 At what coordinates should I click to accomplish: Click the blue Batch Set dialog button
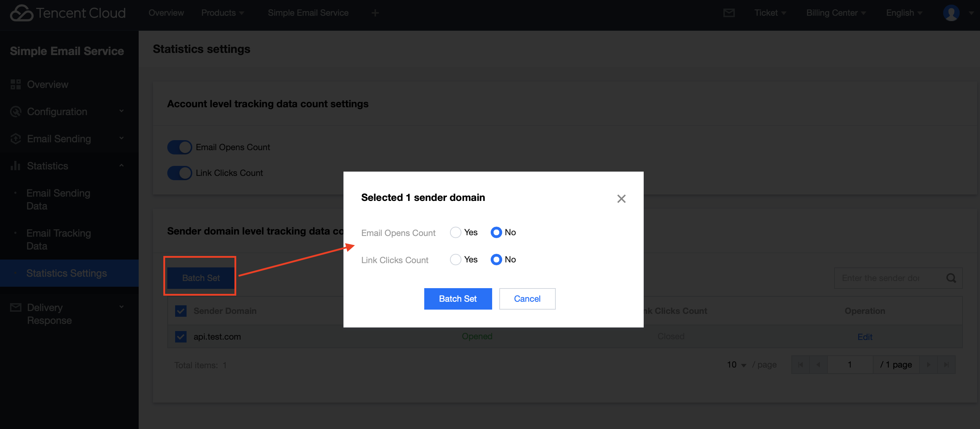458,299
